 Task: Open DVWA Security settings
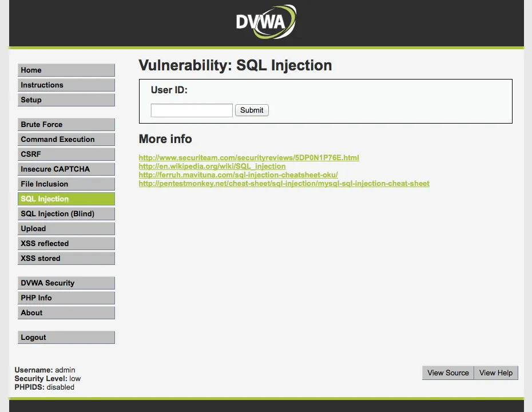point(66,283)
